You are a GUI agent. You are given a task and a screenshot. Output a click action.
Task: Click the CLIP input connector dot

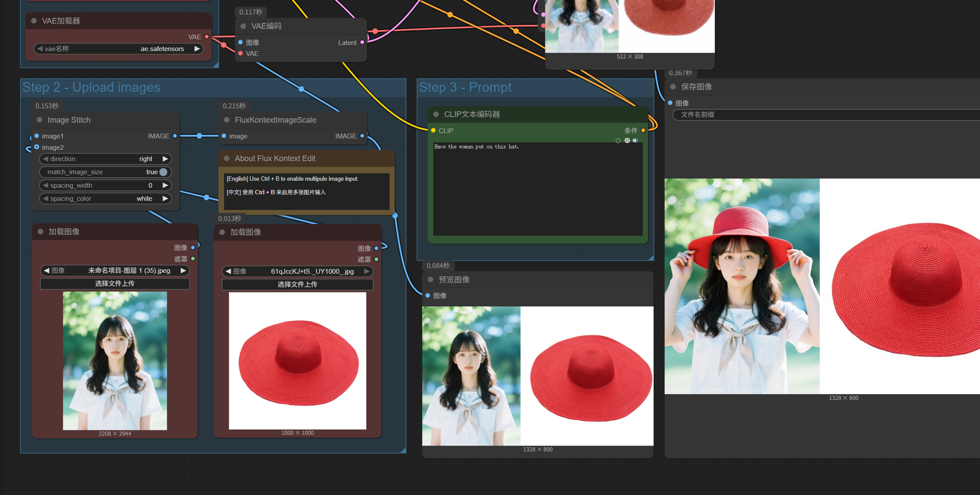(433, 131)
